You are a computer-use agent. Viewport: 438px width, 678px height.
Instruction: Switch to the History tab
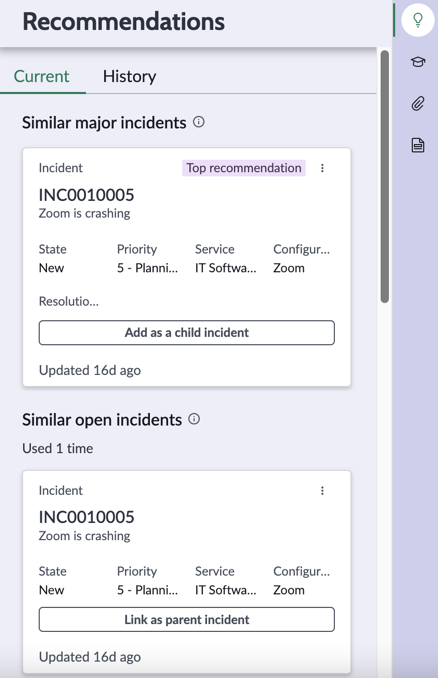pos(129,77)
